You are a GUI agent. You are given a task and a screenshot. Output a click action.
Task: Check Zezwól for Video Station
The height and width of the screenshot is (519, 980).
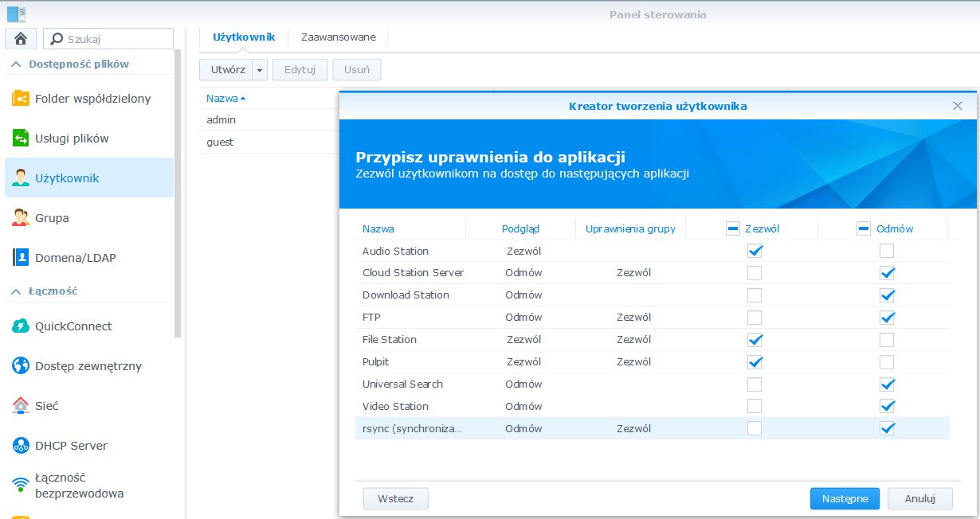coord(755,407)
